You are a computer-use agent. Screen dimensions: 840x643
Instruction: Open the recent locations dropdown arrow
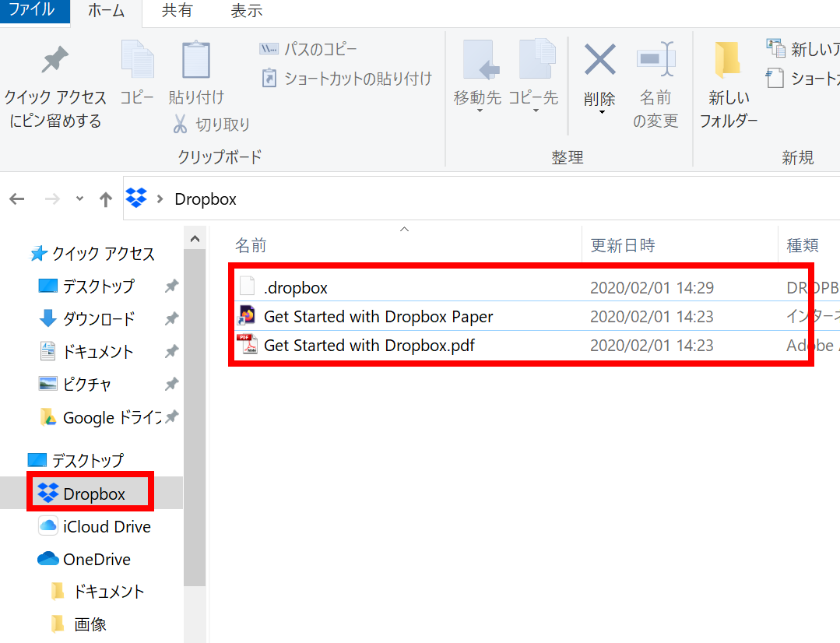point(80,199)
